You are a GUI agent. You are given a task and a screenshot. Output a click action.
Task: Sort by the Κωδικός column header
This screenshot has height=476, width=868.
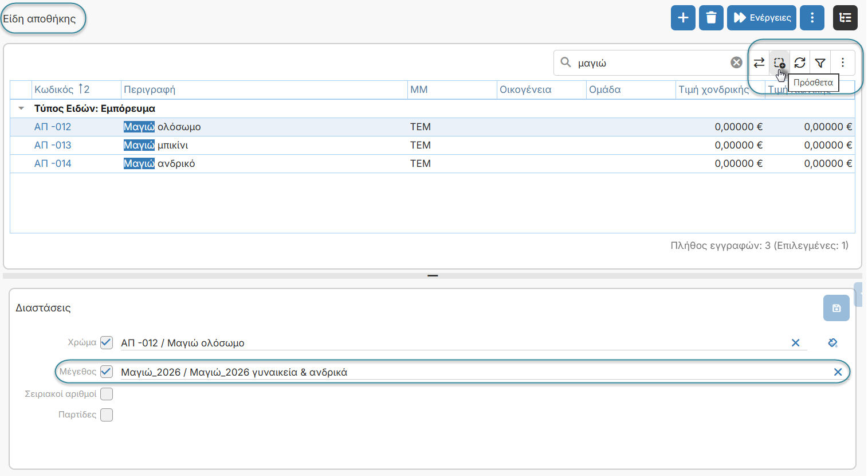54,89
